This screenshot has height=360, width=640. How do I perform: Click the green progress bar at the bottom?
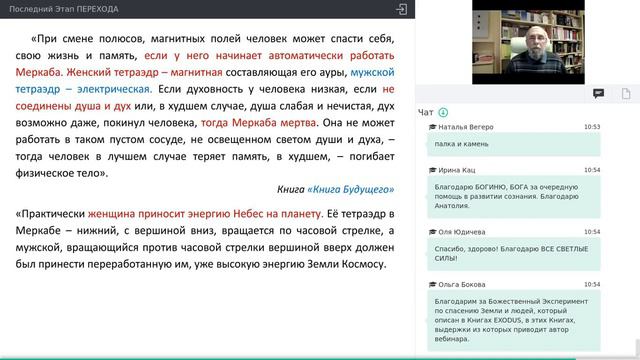(x=288, y=359)
